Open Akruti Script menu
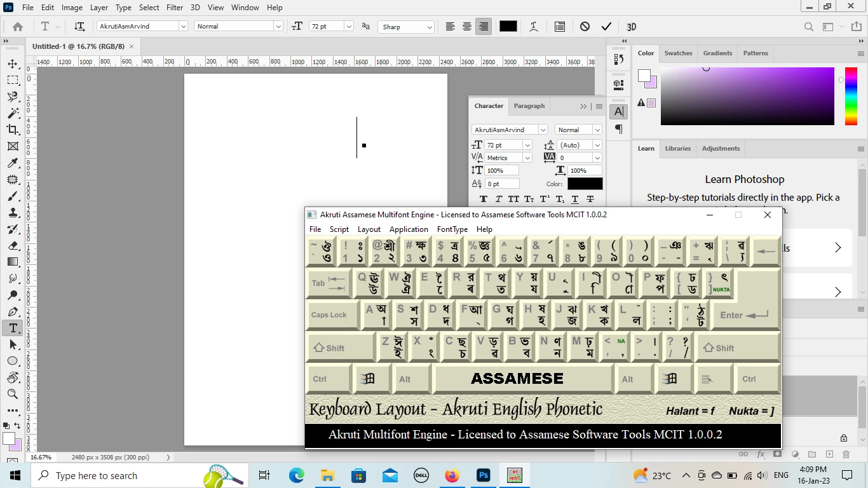This screenshot has width=868, height=488. [x=339, y=229]
